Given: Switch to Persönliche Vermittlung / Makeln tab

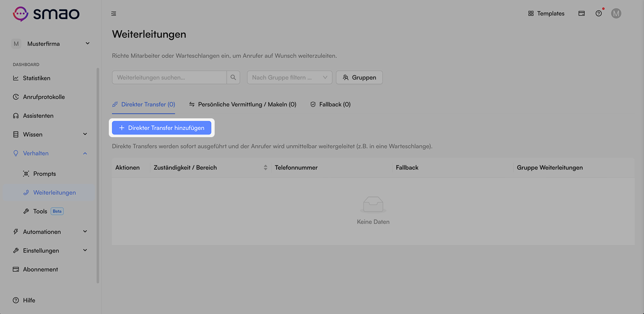Looking at the screenshot, I should 242,104.
